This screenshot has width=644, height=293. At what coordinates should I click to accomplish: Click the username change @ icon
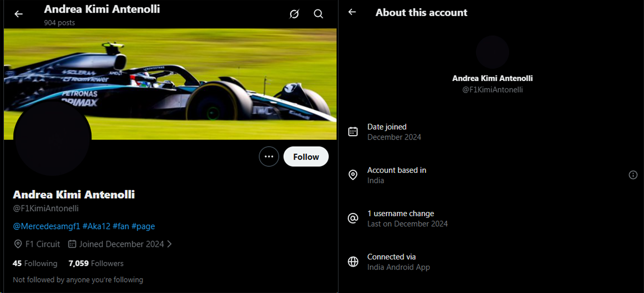tap(353, 218)
